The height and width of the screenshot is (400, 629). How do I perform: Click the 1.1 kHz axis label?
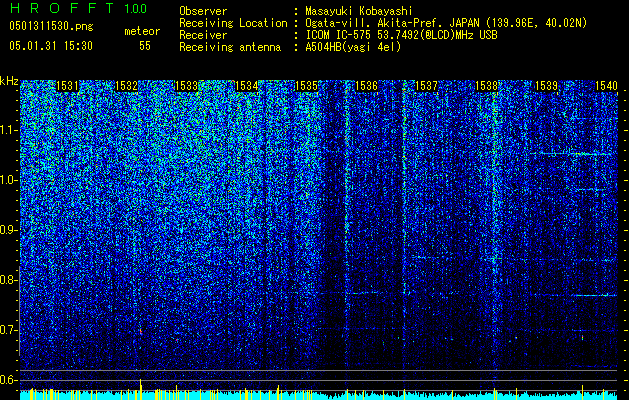pos(9,130)
